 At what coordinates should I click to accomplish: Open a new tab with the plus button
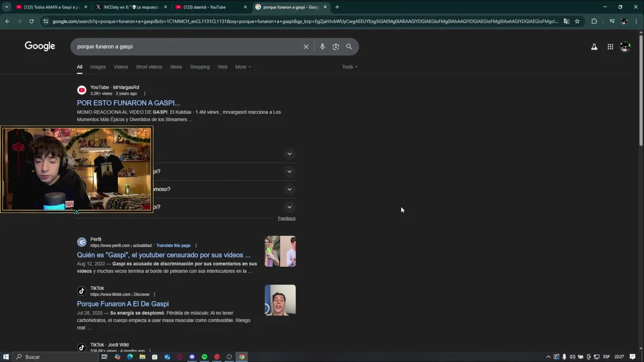(337, 7)
